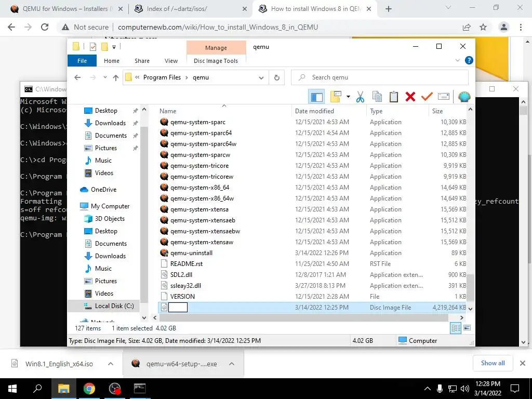Expand the Explorer ribbon chevron
532x399 pixels.
(x=457, y=60)
